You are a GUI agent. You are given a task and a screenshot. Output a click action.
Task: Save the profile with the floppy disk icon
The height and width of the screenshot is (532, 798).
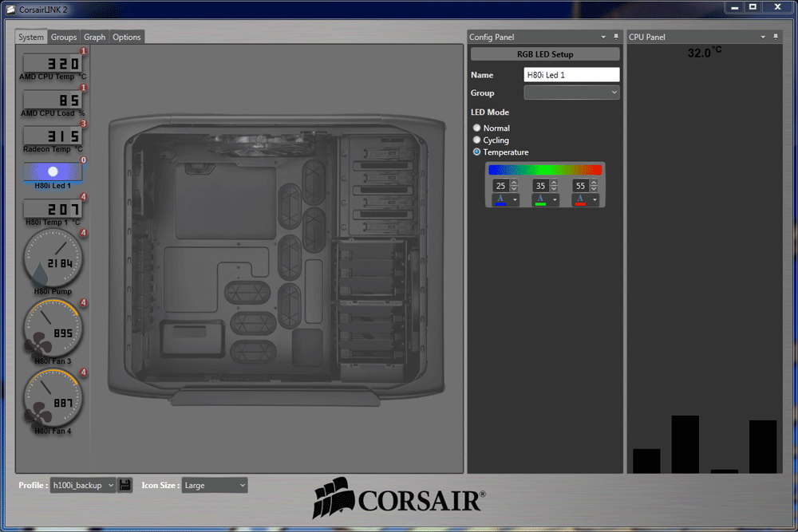124,484
